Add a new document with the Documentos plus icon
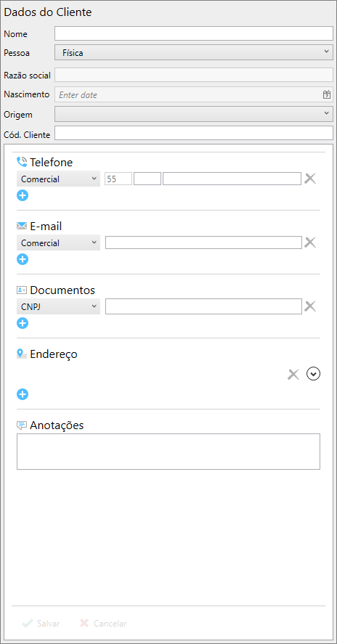 [x=23, y=323]
